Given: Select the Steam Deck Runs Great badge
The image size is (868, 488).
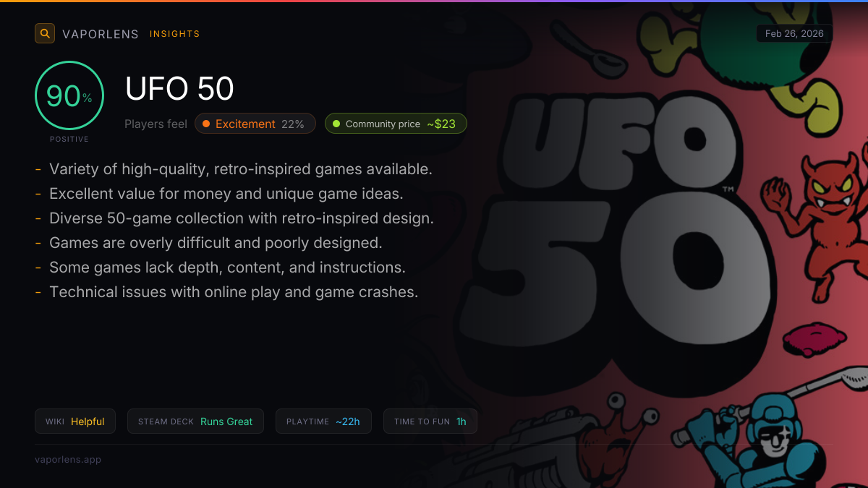Looking at the screenshot, I should [x=195, y=421].
